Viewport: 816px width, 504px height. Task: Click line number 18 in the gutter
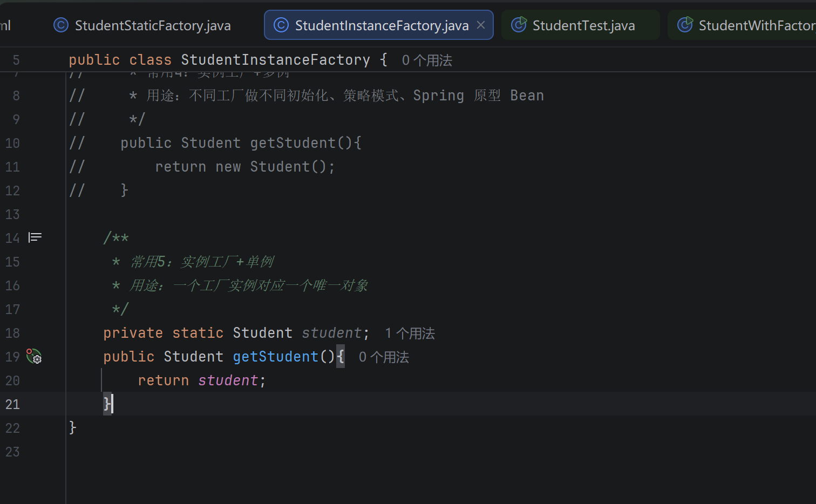click(12, 333)
